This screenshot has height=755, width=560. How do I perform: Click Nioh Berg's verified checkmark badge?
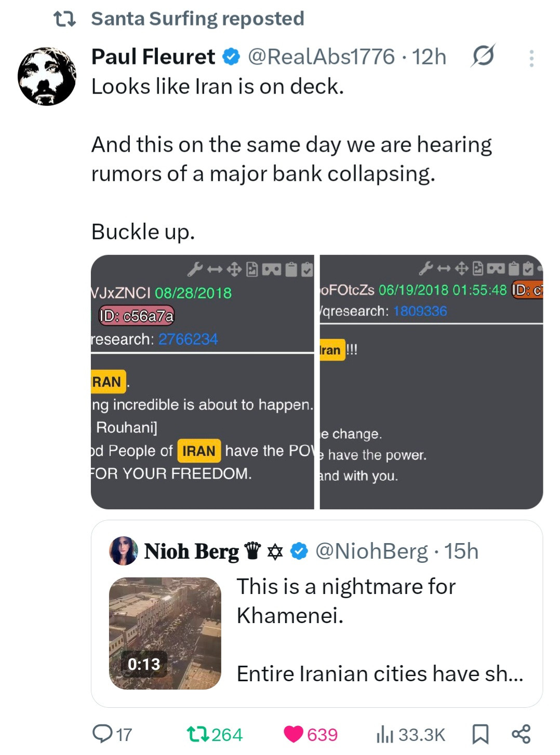(299, 551)
